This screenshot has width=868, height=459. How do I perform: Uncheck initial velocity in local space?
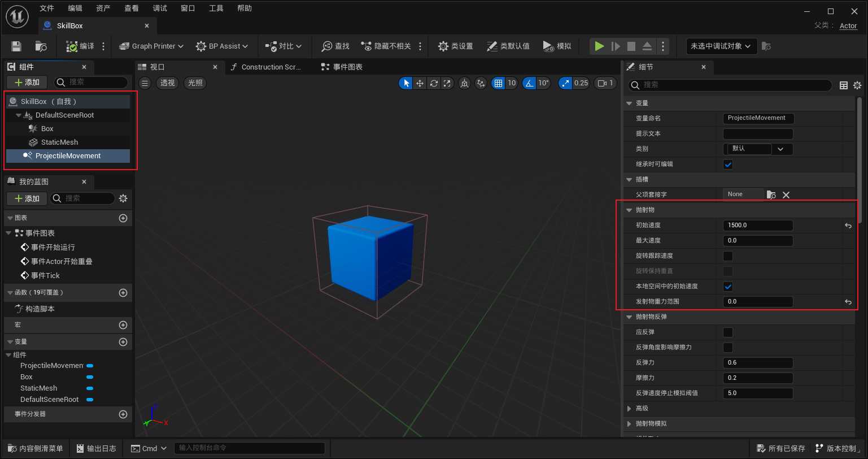(x=728, y=287)
